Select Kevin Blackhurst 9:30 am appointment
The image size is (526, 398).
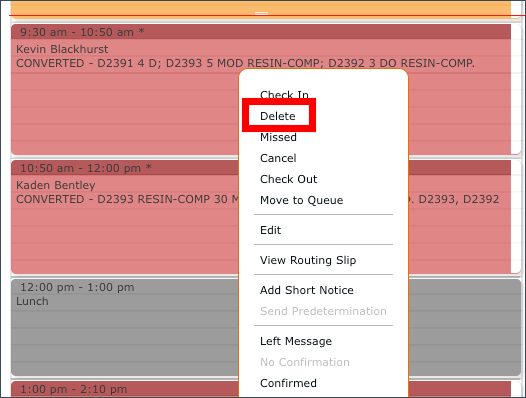coord(124,101)
